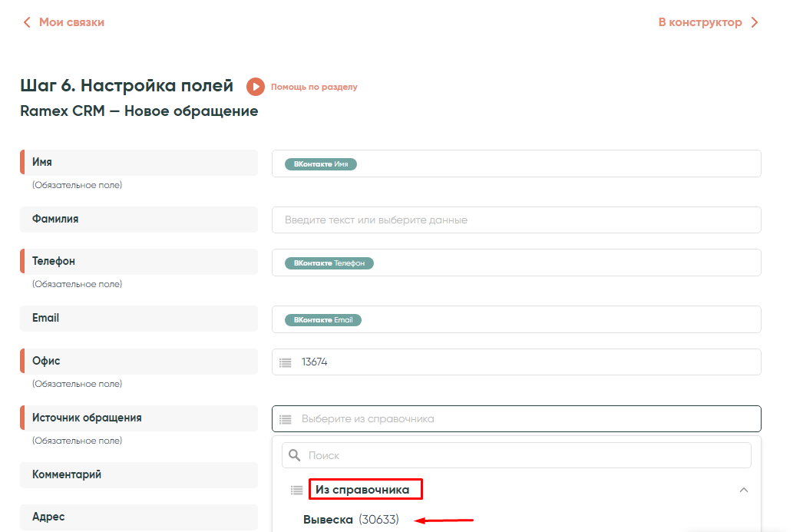Click the magnifier icon in search box
Image resolution: width=803 pixels, height=532 pixels.
295,455
